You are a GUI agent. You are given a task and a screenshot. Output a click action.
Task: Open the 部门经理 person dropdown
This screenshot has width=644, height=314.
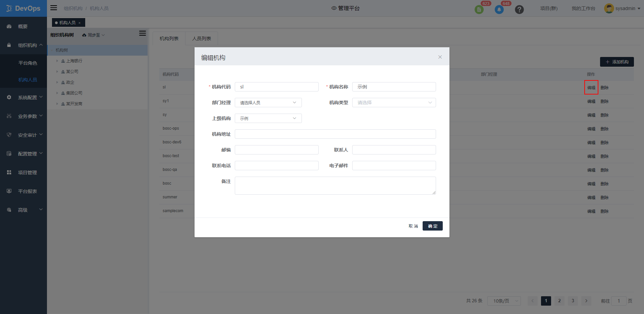(268, 103)
